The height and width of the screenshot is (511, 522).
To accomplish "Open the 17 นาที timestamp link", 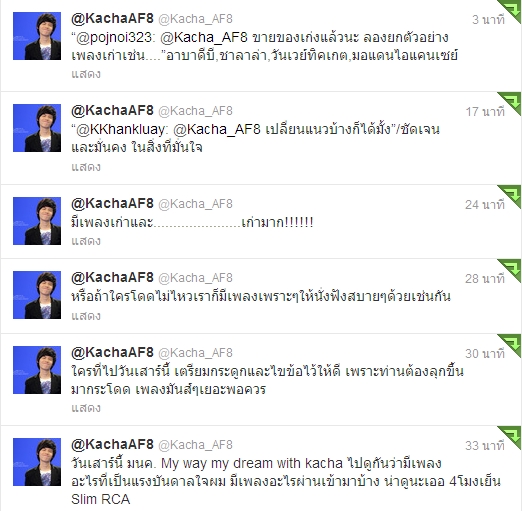I will point(485,112).
